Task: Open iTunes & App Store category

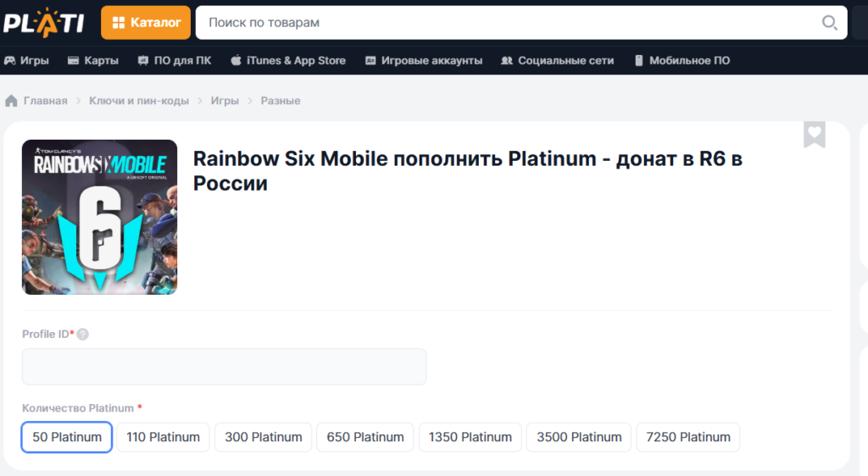Action: click(x=287, y=61)
